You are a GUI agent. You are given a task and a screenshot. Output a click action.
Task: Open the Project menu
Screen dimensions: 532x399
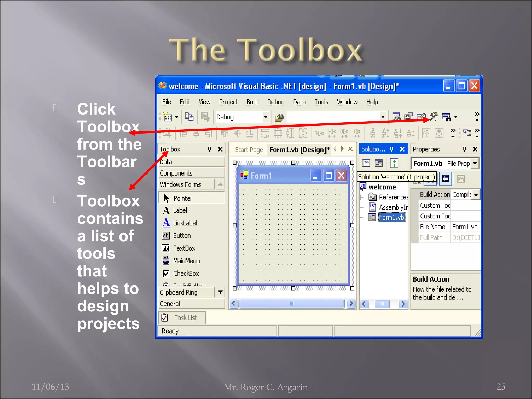coord(228,102)
